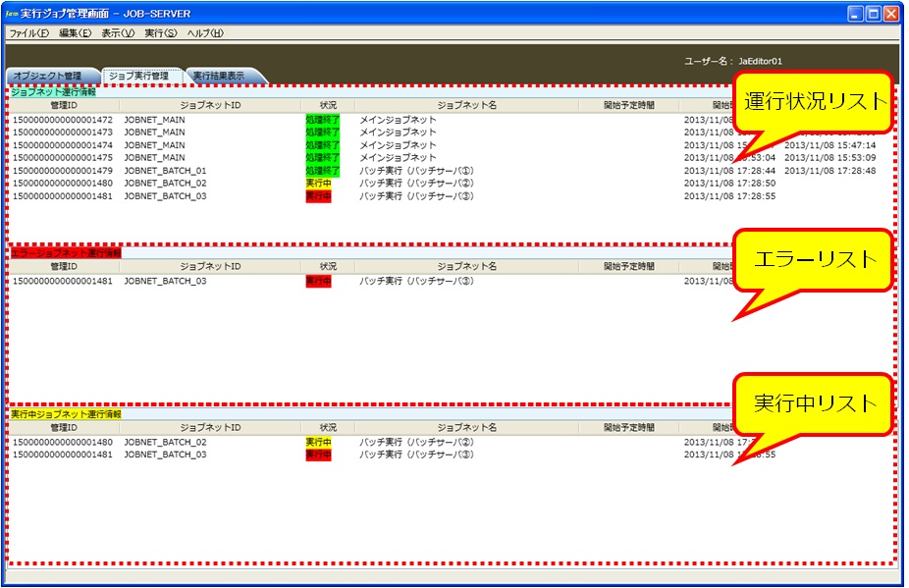Open the 表示(V) menu
This screenshot has width=909, height=588.
[118, 33]
